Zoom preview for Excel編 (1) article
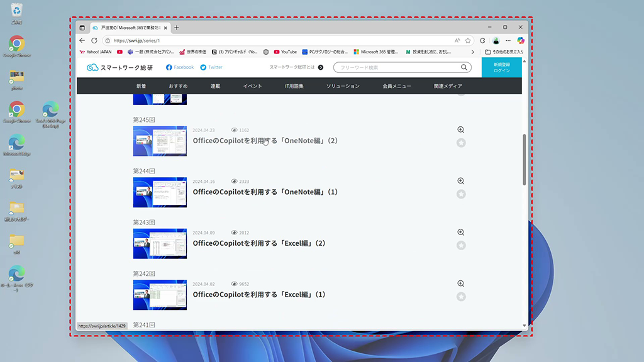The width and height of the screenshot is (644, 362). 461,283
